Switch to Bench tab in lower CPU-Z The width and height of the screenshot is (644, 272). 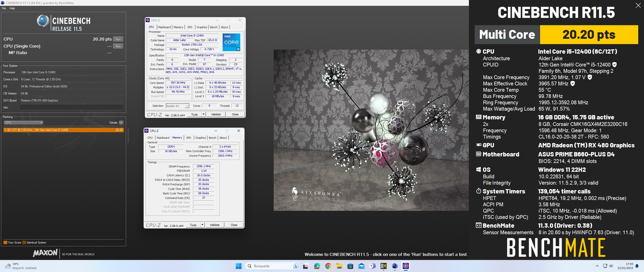[212, 138]
